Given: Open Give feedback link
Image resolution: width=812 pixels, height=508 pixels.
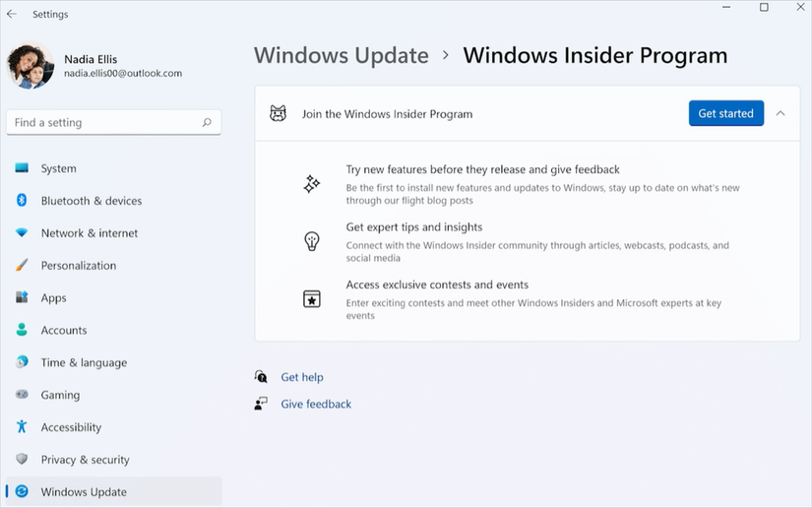Looking at the screenshot, I should click(316, 404).
